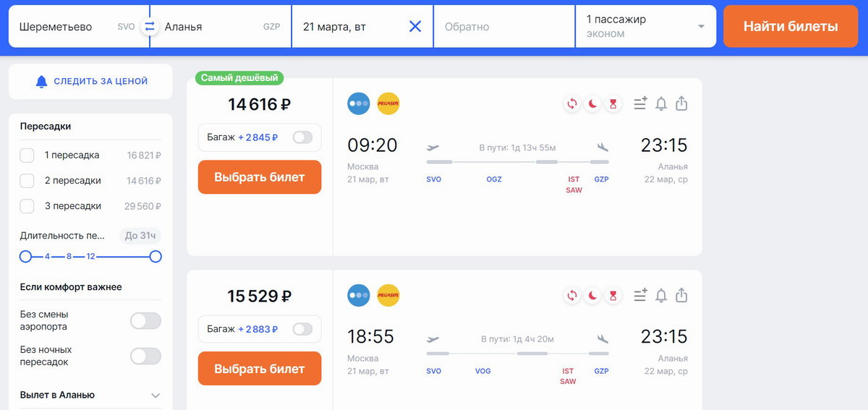Swap origin and destination airports
868x410 pixels.
(x=150, y=27)
